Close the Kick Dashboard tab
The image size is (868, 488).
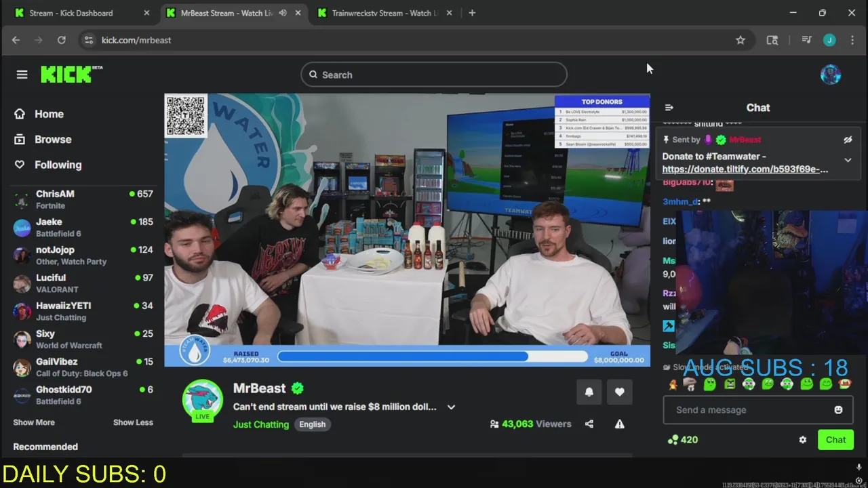(x=146, y=13)
